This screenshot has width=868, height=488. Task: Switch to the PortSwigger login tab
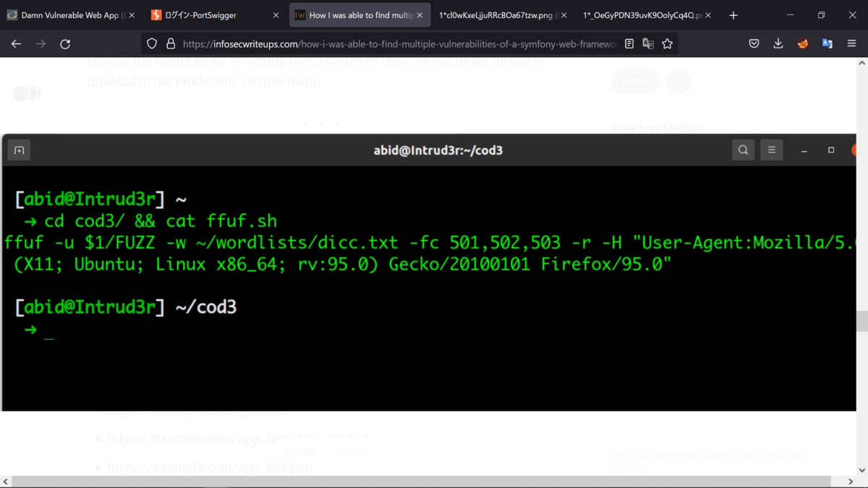pos(195,14)
